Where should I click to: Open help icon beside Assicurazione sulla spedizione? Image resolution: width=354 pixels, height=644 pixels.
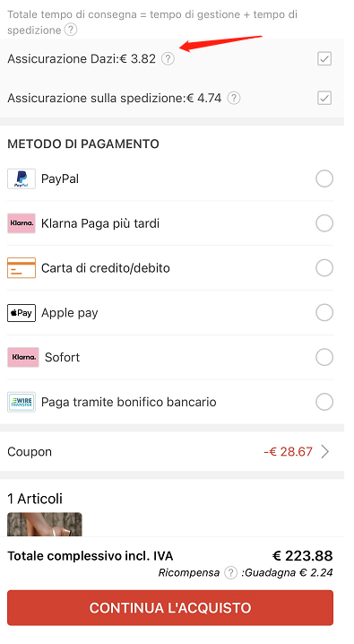pyautogui.click(x=234, y=98)
